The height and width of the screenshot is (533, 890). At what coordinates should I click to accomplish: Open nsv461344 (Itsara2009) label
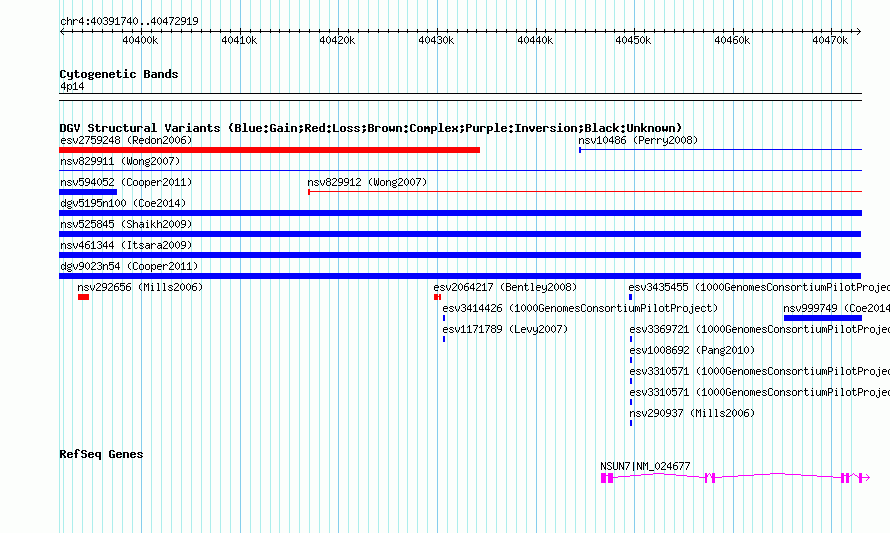[126, 245]
